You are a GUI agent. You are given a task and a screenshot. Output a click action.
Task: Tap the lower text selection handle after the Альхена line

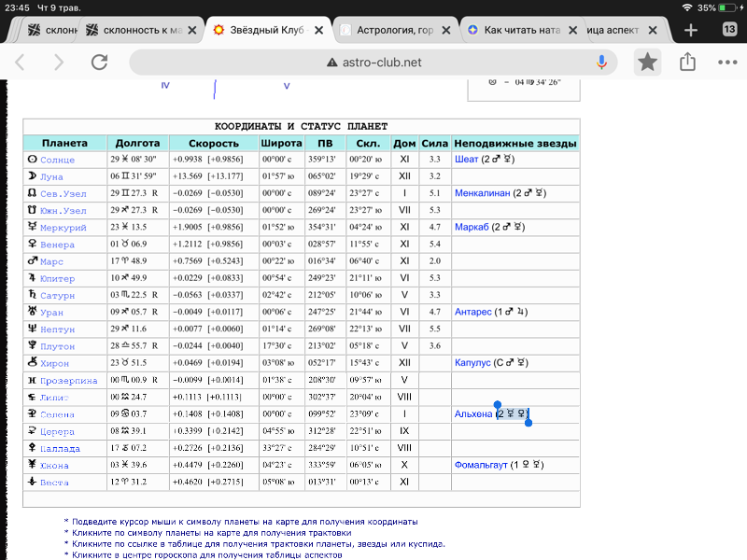click(529, 423)
